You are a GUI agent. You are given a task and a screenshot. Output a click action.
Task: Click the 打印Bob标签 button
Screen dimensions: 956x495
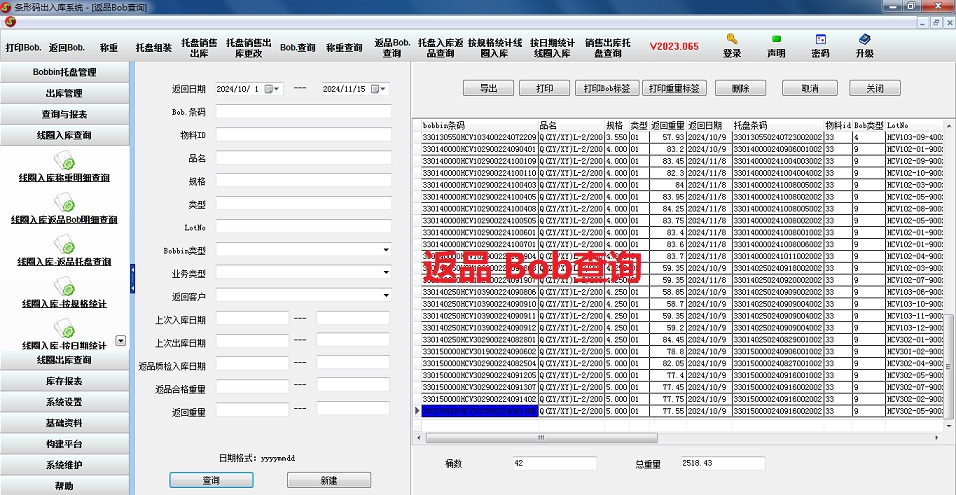(607, 88)
